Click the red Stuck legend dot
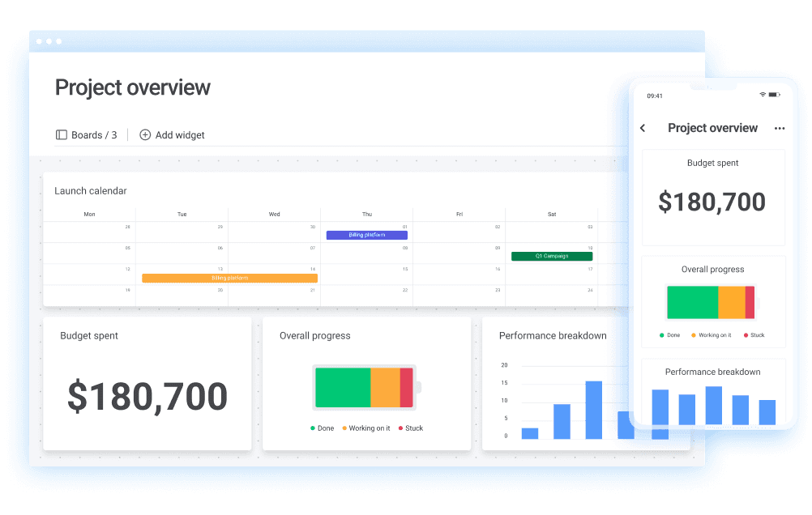The image size is (812, 515). tap(400, 428)
